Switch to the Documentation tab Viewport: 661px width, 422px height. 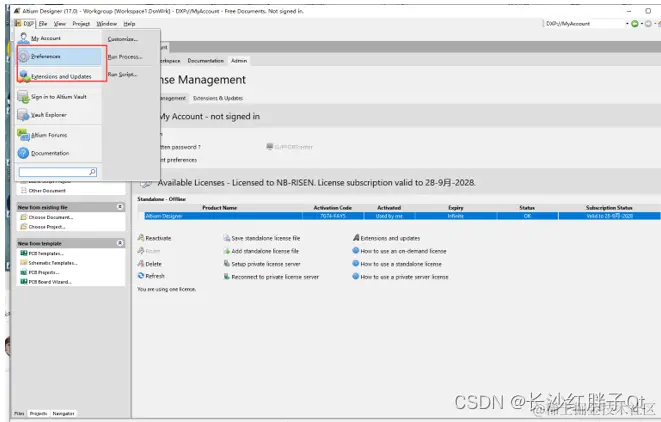pyautogui.click(x=206, y=61)
